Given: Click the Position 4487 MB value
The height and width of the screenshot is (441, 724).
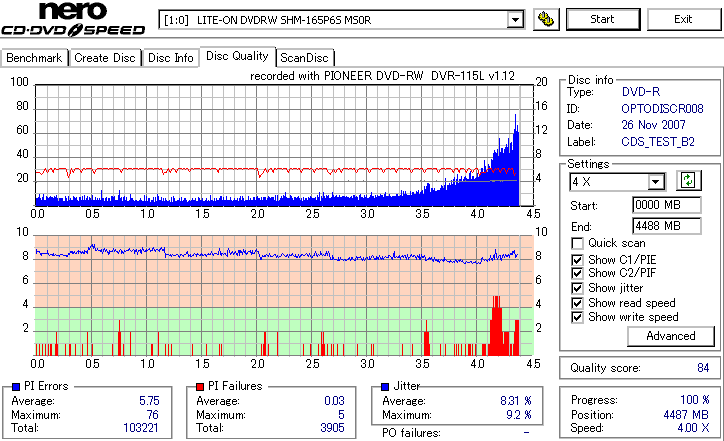Looking at the screenshot, I should click(x=686, y=415).
